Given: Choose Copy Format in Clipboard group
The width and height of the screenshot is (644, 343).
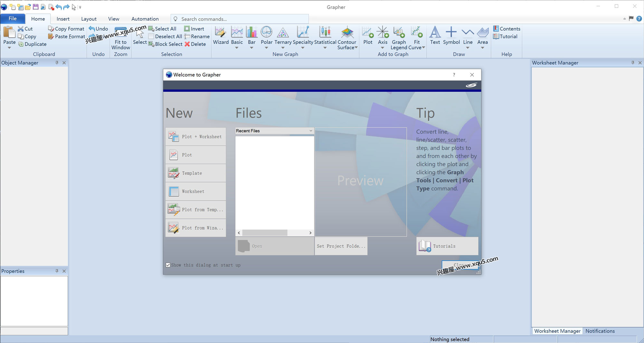Looking at the screenshot, I should pyautogui.click(x=66, y=29).
